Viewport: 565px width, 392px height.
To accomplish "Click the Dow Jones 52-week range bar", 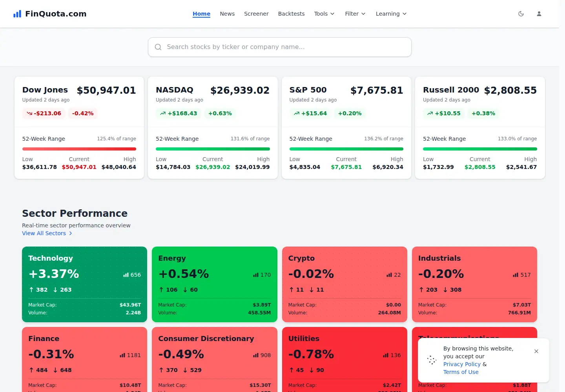I will (x=79, y=149).
